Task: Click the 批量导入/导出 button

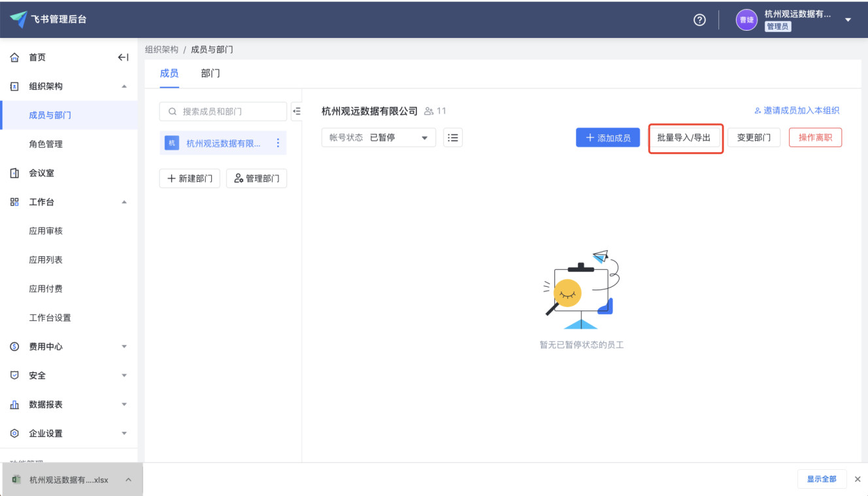Action: tap(684, 137)
